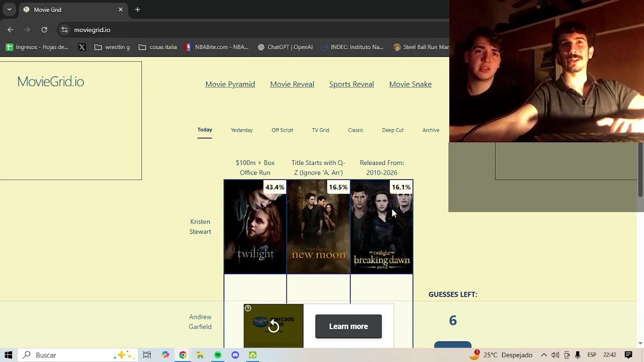Open the X bookmark icon
The height and width of the screenshot is (362, 644).
[x=82, y=47]
